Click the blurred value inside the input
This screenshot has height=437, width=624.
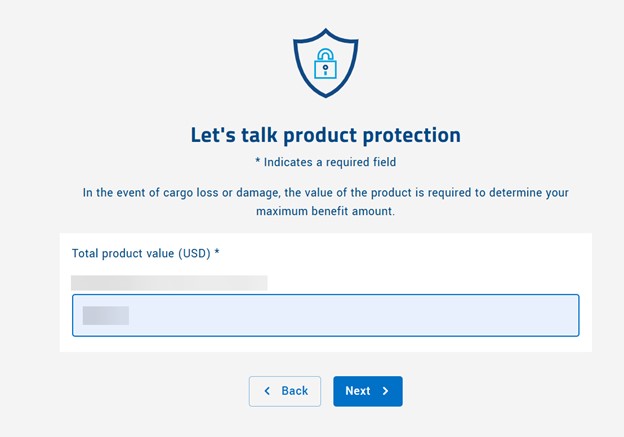[106, 316]
